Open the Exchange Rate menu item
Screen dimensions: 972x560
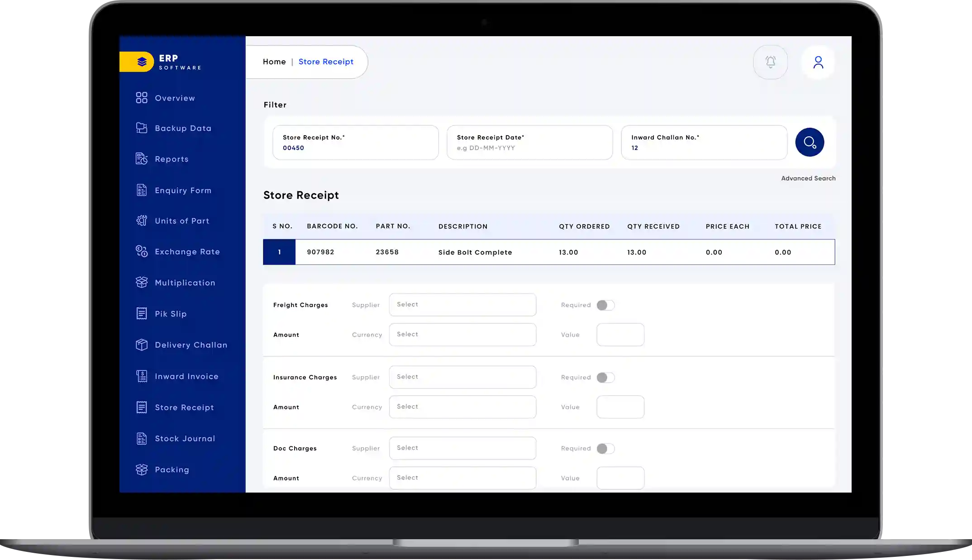[x=187, y=252]
